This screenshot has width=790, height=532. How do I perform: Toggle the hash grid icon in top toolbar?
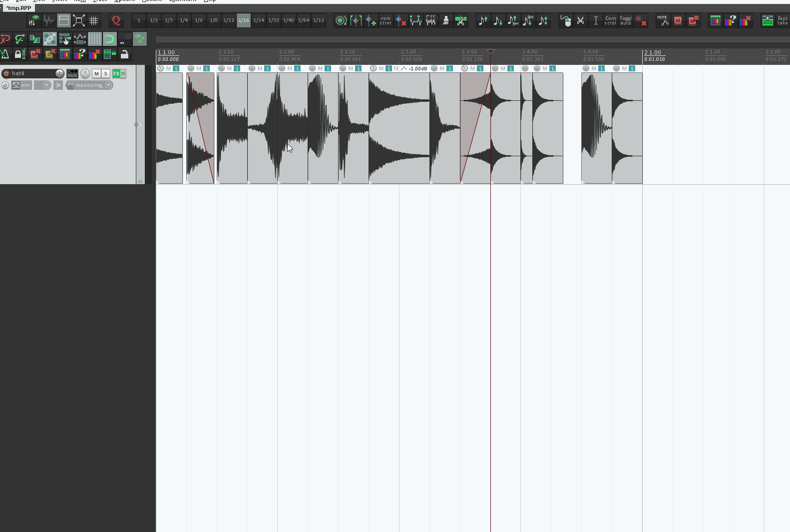[94, 20]
